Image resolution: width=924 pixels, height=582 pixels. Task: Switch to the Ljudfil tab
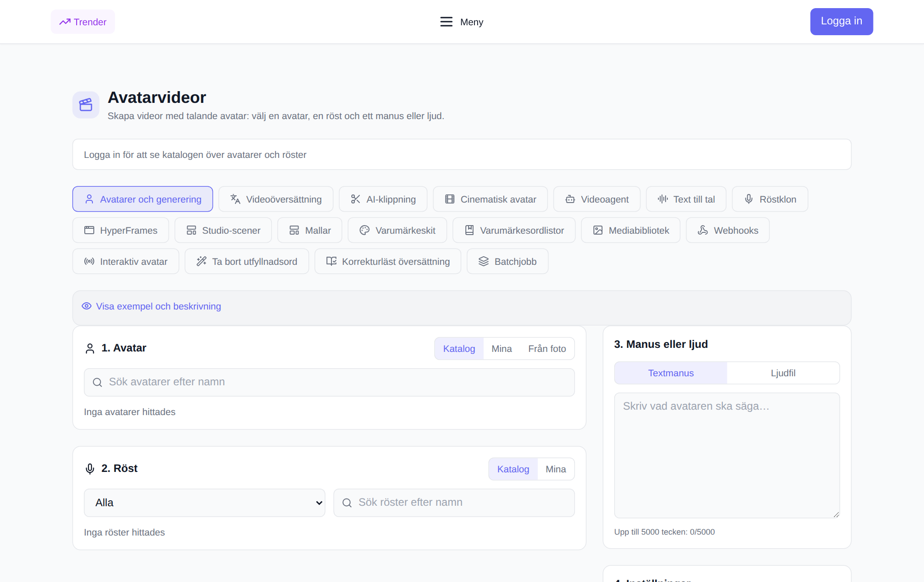[783, 373]
